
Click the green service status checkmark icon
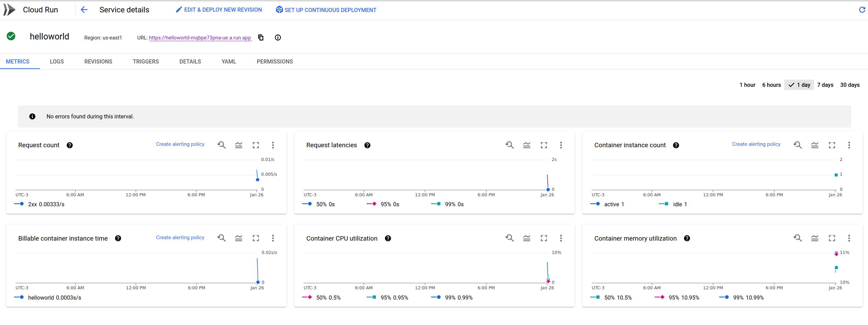point(11,36)
